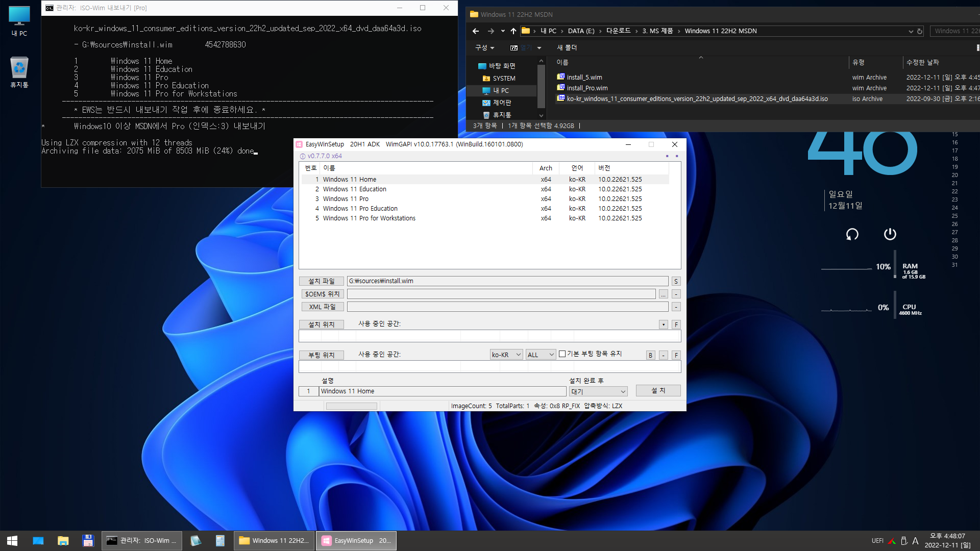The width and height of the screenshot is (980, 551).
Task: Click the Windows Start button
Action: click(12, 540)
